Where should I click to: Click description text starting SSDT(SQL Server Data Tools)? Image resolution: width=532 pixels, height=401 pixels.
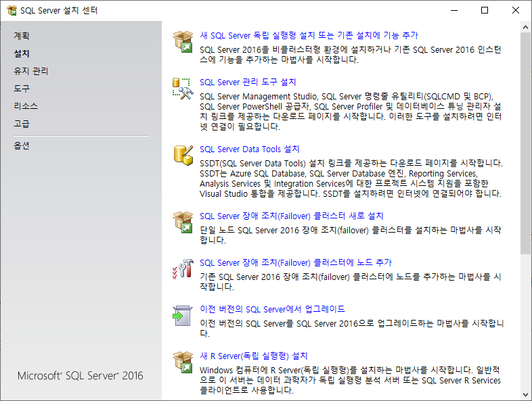(351, 179)
